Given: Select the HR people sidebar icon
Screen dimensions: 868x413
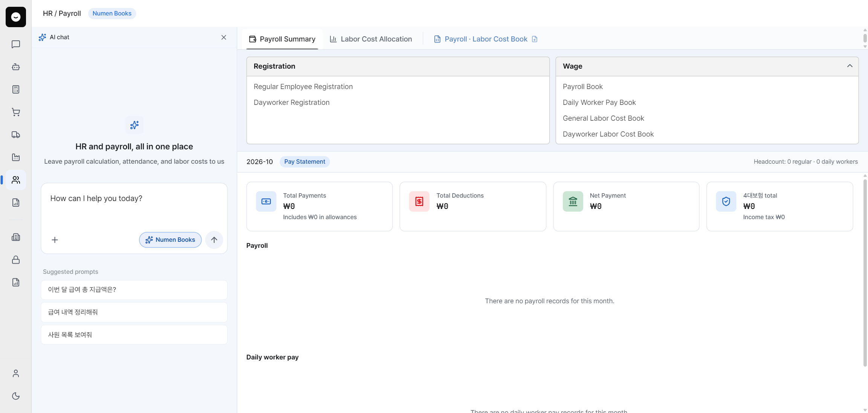Looking at the screenshot, I should pos(16,180).
